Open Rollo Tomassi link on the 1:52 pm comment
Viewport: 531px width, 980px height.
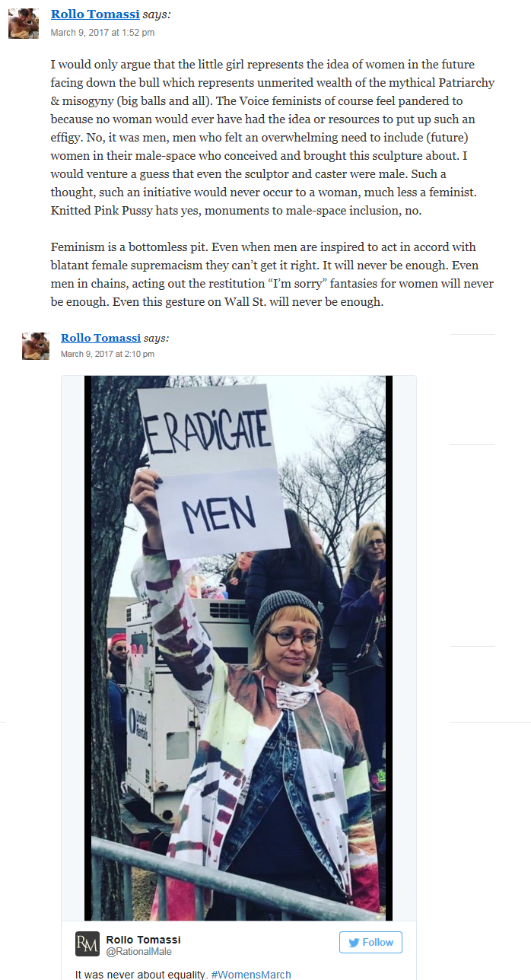tap(95, 14)
